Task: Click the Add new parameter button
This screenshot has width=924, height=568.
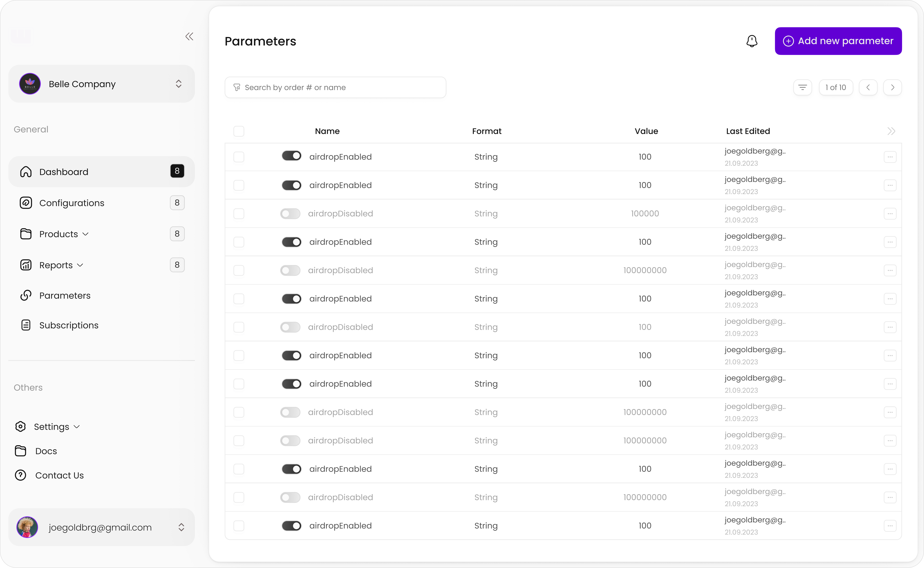Action: click(838, 41)
